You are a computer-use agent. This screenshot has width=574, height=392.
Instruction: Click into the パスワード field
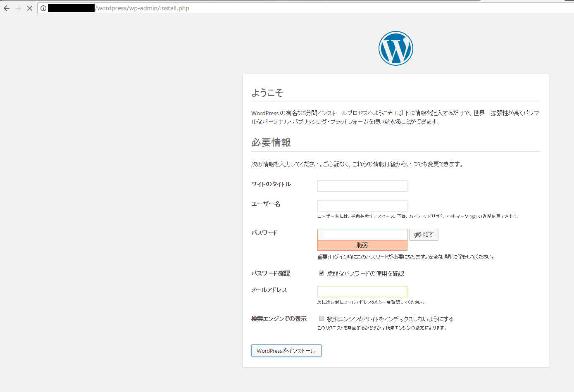362,235
